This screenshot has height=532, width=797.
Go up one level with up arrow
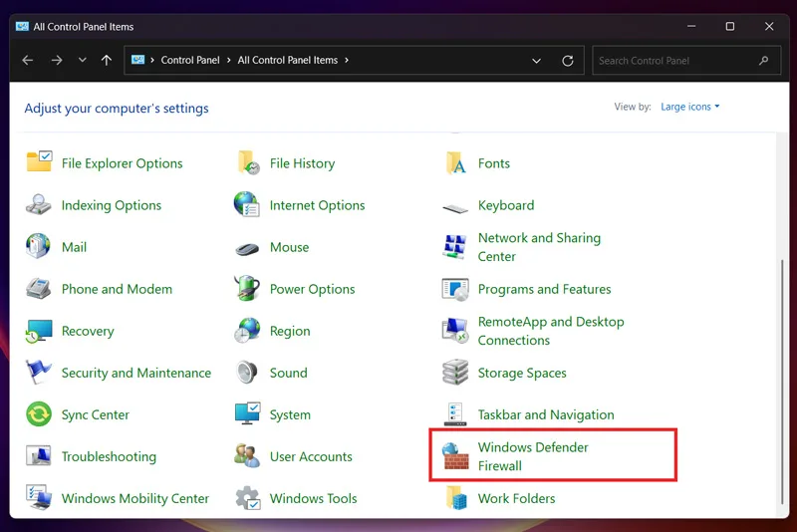107,60
